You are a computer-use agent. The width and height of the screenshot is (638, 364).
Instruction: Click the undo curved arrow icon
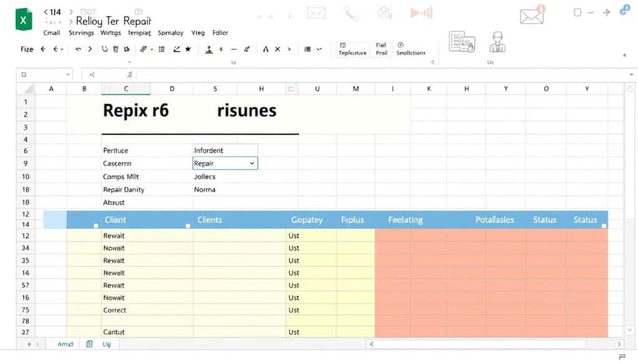click(78, 49)
